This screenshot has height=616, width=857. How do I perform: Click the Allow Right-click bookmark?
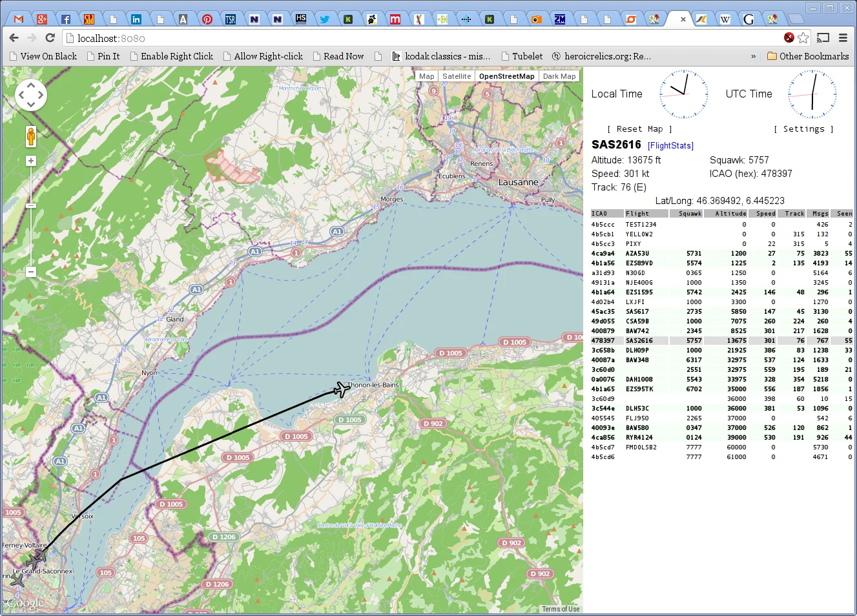(263, 57)
